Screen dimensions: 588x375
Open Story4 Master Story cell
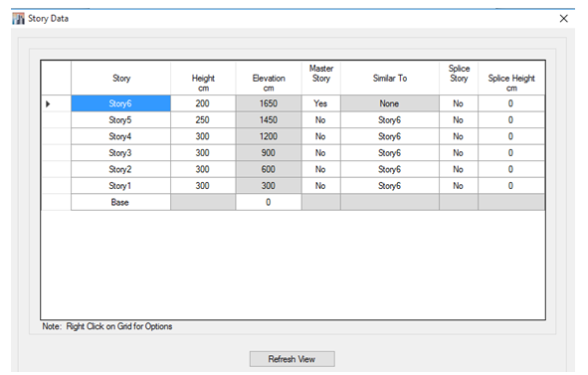coord(321,136)
